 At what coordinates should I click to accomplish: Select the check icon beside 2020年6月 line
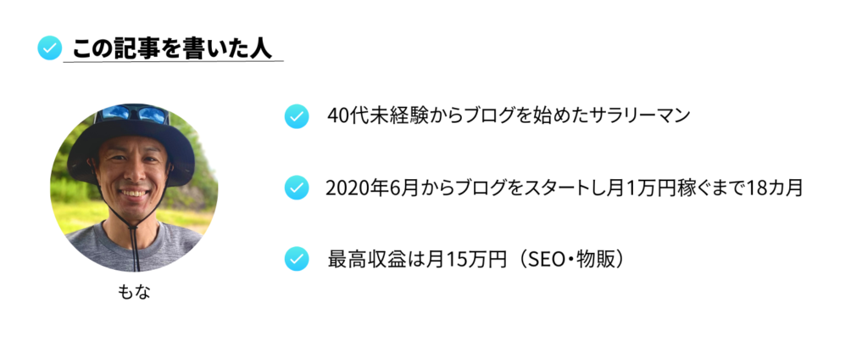pyautogui.click(x=296, y=188)
